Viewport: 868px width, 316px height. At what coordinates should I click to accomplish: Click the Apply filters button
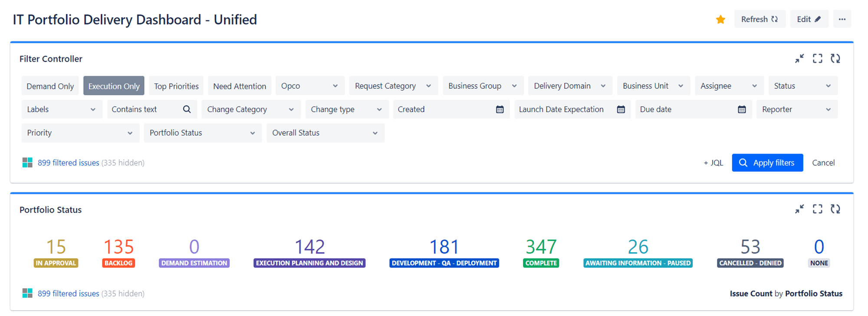tap(767, 163)
